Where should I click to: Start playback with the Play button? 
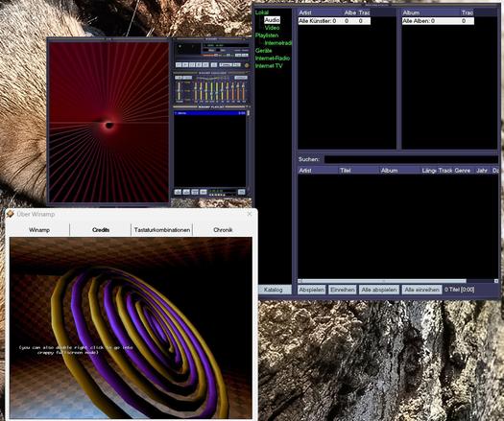point(185,65)
